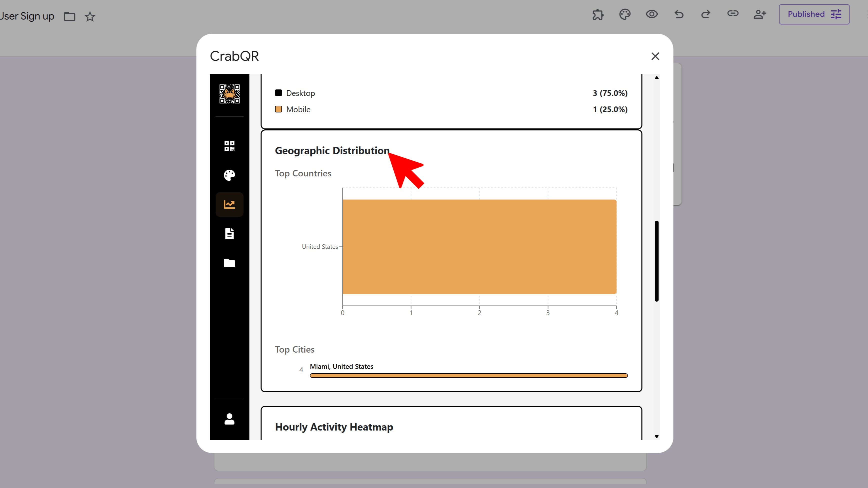This screenshot has height=488, width=868.
Task: Click the scroll down arrow in dialog
Action: point(657,437)
